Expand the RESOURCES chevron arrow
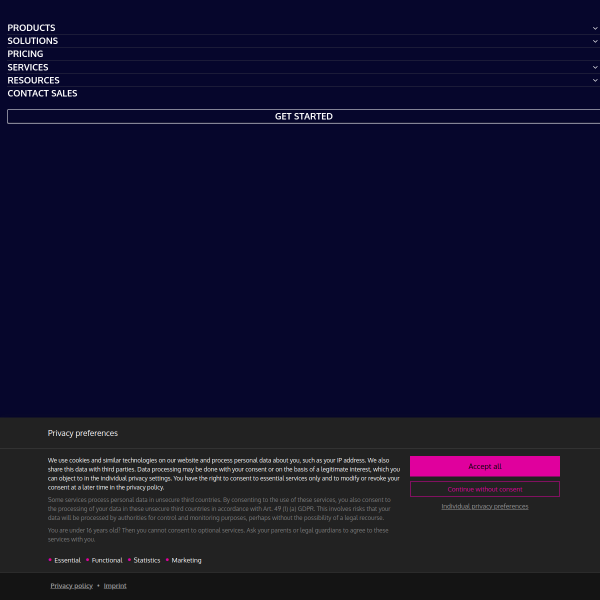The height and width of the screenshot is (600, 600). point(595,80)
